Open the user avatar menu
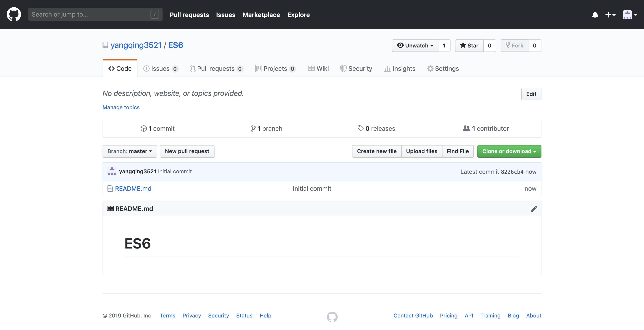This screenshot has width=644, height=330. pos(630,15)
